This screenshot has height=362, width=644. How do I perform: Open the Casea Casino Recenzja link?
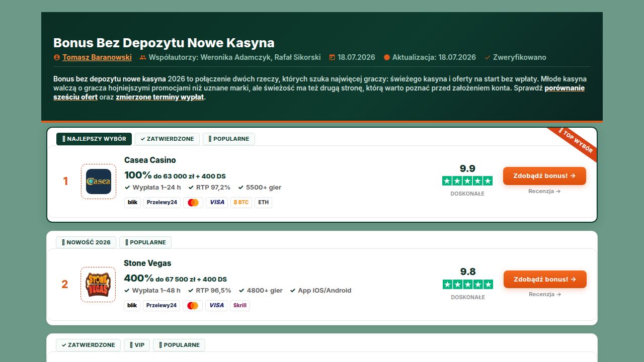pos(544,191)
